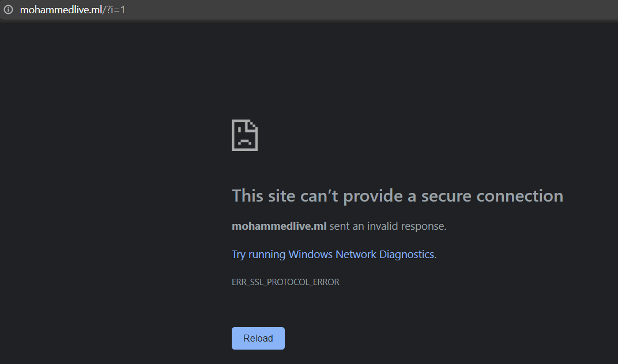The width and height of the screenshot is (618, 364).
Task: Click the mohammedlive.ml domain in address bar
Action: (x=61, y=10)
